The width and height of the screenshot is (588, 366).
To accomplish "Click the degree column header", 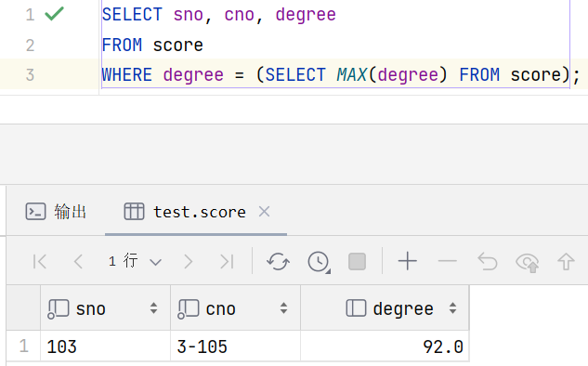I will pyautogui.click(x=385, y=308).
